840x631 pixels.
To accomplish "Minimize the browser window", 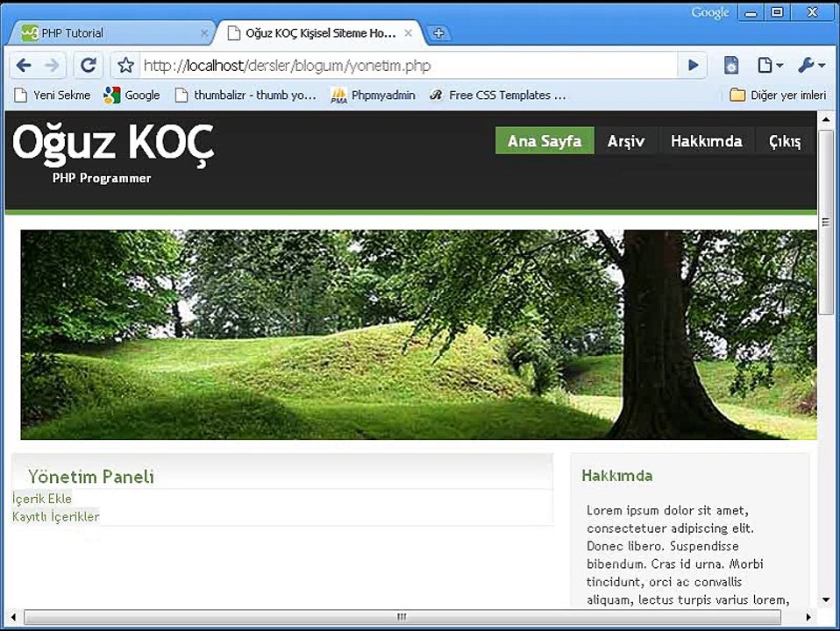I will coord(751,12).
